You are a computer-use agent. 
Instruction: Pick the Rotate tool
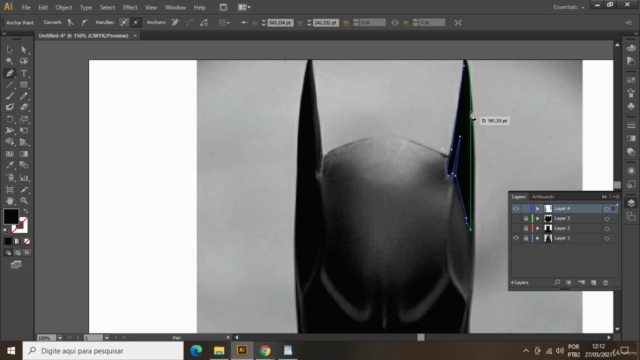coord(9,119)
